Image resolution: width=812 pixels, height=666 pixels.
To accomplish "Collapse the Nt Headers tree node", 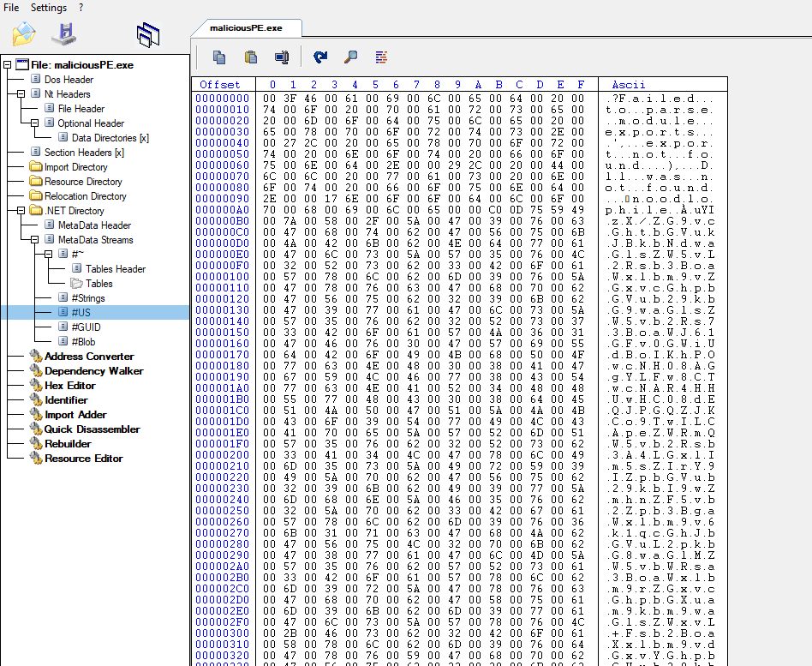I will (22, 94).
